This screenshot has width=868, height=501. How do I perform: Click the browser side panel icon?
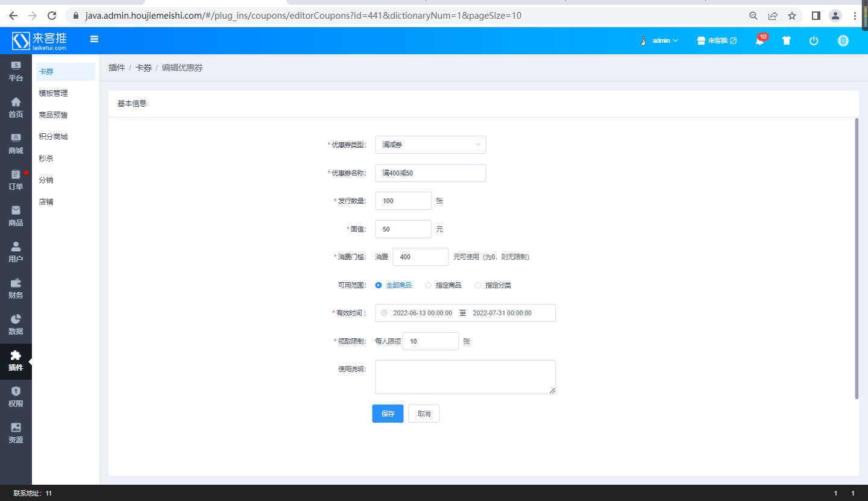(816, 16)
